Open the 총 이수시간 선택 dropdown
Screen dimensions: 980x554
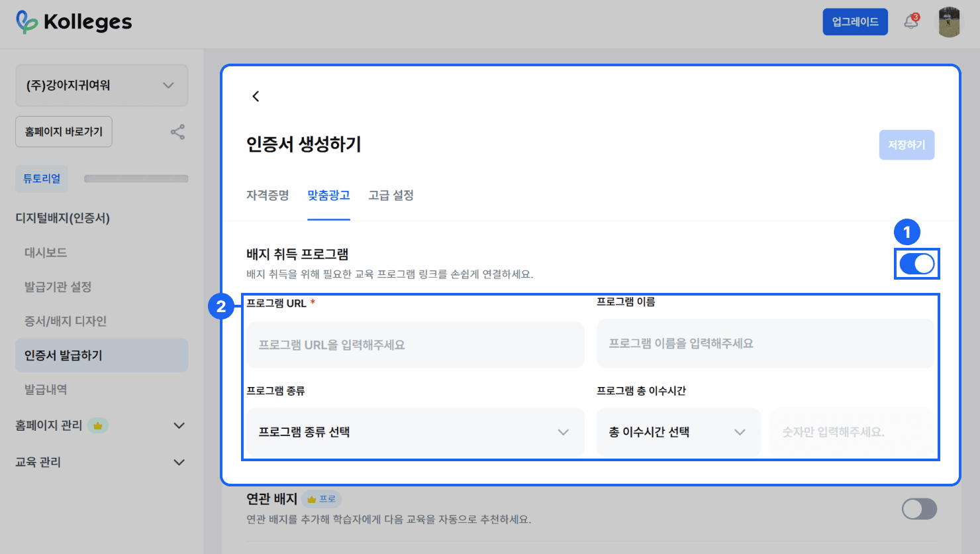(679, 432)
